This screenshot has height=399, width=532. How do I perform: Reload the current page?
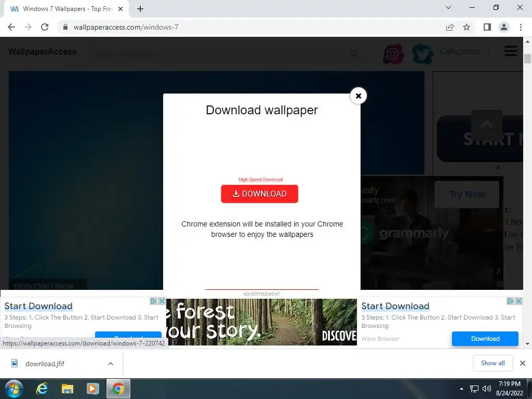tap(45, 27)
